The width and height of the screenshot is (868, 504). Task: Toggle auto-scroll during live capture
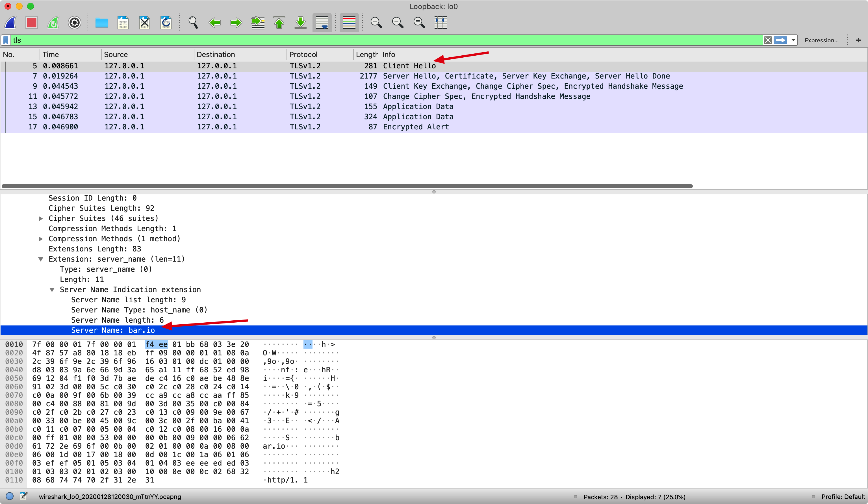(322, 23)
